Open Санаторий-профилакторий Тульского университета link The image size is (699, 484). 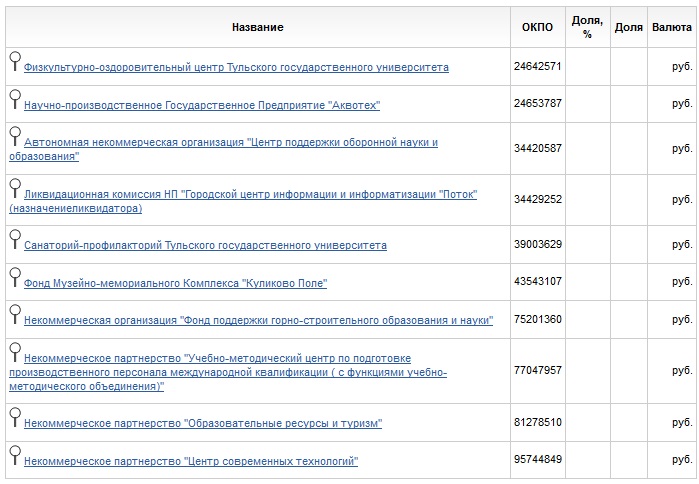coord(205,245)
